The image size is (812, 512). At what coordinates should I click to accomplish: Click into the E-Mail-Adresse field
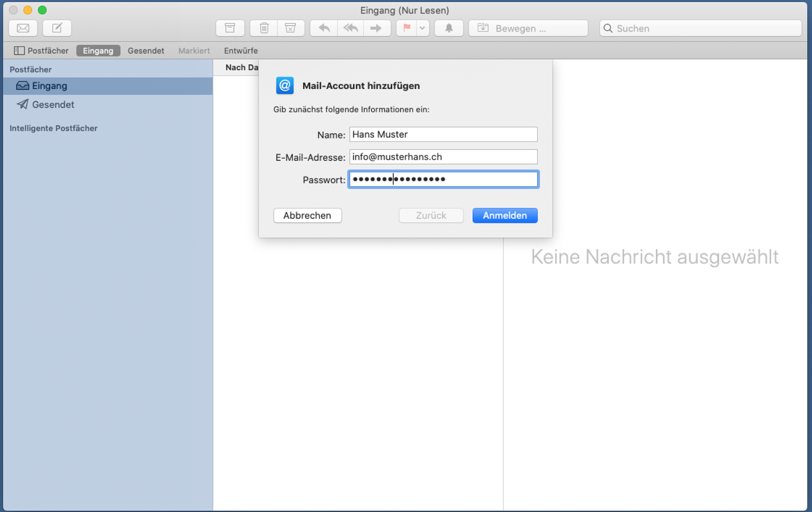pos(443,157)
